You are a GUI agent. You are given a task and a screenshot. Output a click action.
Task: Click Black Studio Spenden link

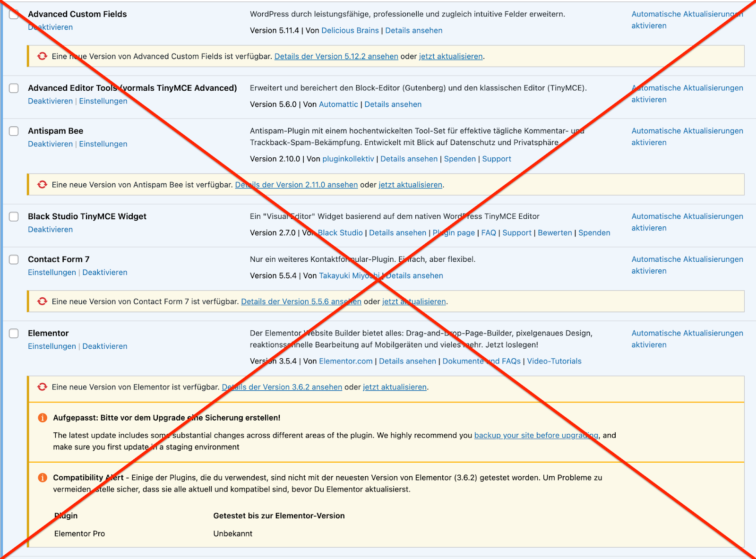tap(594, 233)
